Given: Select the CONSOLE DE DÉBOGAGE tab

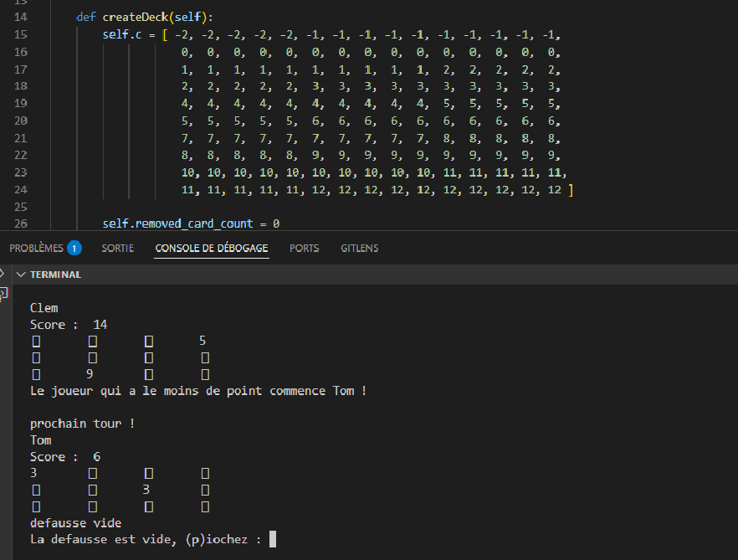Looking at the screenshot, I should click(212, 248).
